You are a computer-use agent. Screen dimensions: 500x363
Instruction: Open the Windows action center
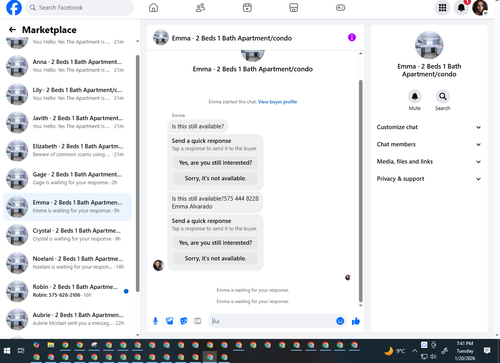[x=487, y=350]
